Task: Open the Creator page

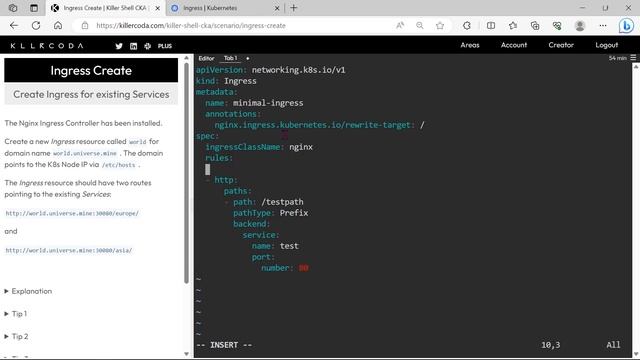Action: click(x=561, y=45)
